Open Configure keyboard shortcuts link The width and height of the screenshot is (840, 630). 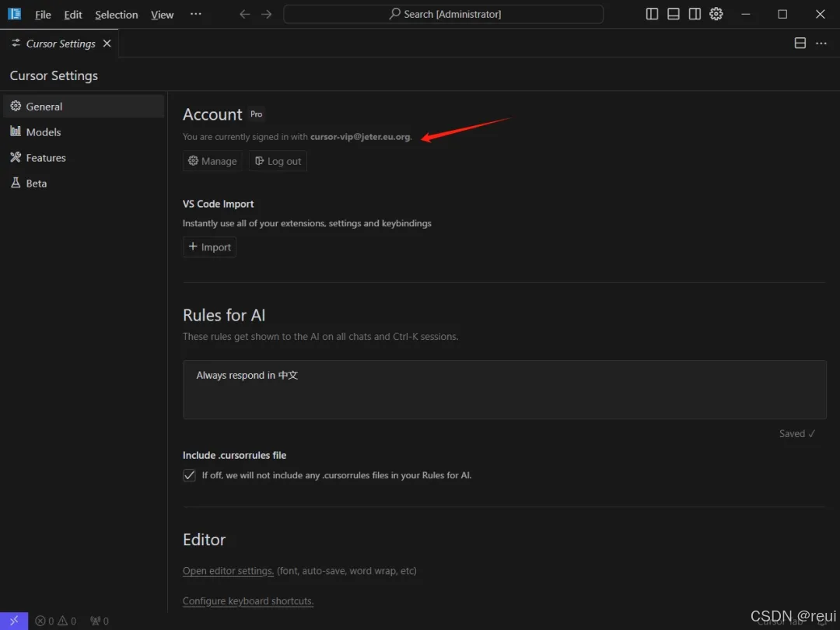pyautogui.click(x=248, y=601)
